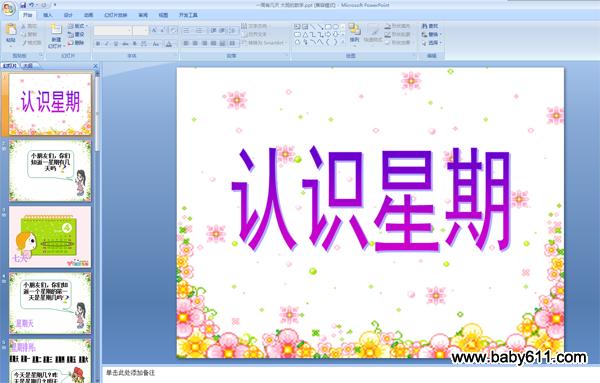The height and width of the screenshot is (383, 600).
Task: Click the Shrink Font (small A) icon
Action: coord(163,30)
